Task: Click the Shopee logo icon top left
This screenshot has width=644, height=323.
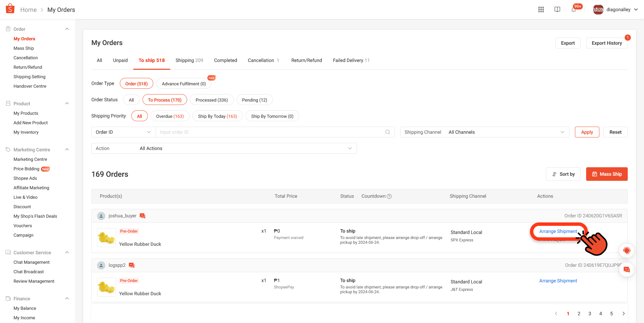Action: [10, 8]
